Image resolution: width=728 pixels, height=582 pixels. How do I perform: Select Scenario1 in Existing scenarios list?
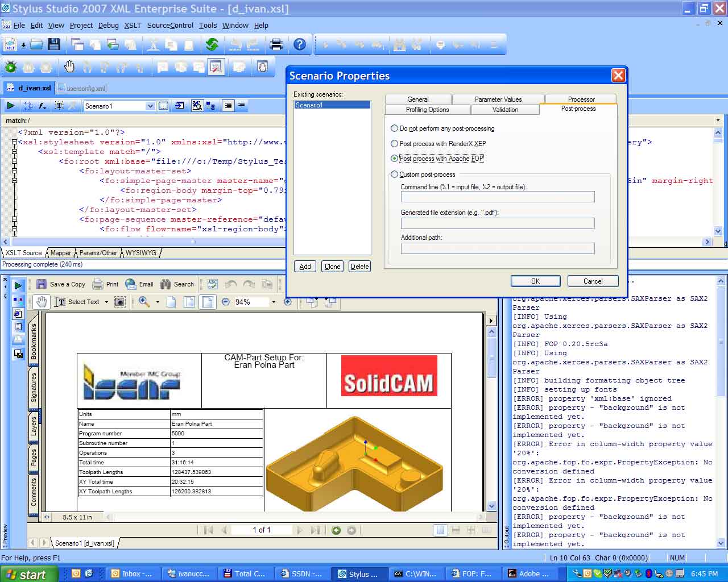332,105
